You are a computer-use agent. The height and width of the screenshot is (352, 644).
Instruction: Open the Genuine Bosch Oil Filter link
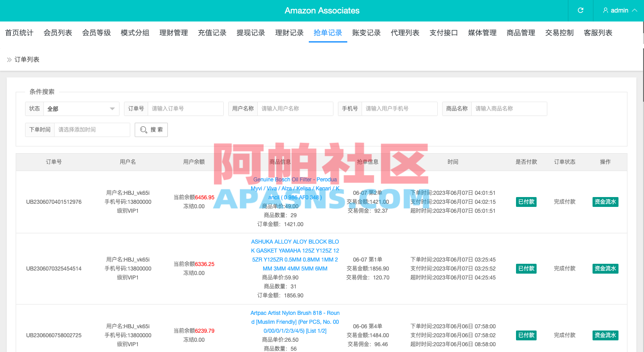click(x=295, y=189)
